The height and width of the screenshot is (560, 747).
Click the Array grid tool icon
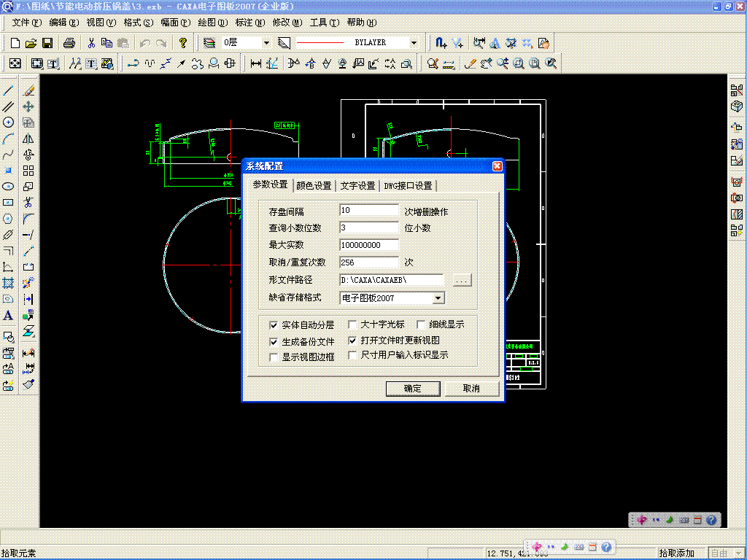coord(28,171)
